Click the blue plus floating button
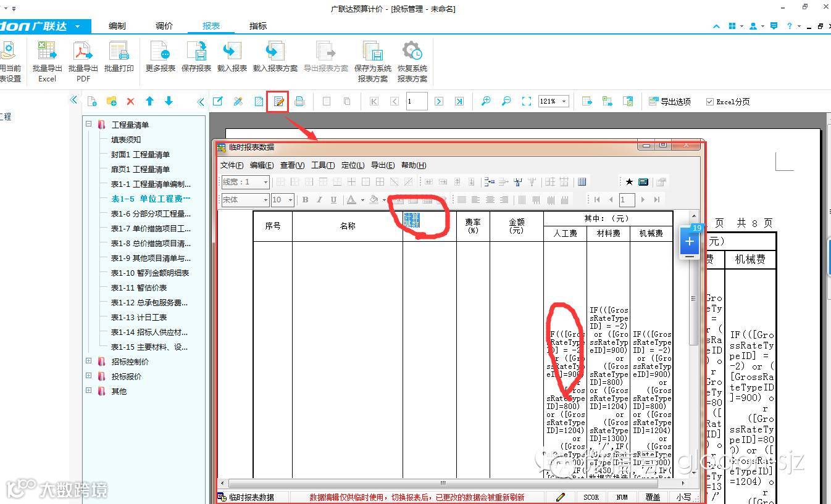Viewport: 831px width, 504px height. (x=690, y=242)
